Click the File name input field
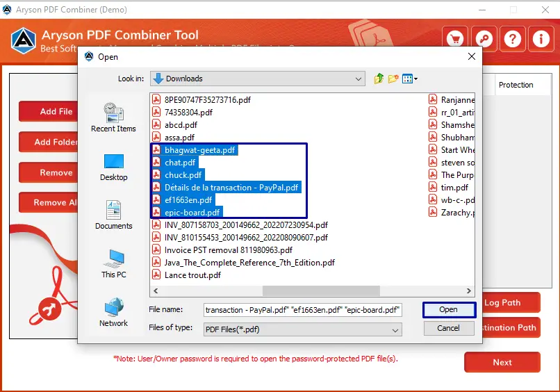The height and width of the screenshot is (392, 560). coord(302,310)
